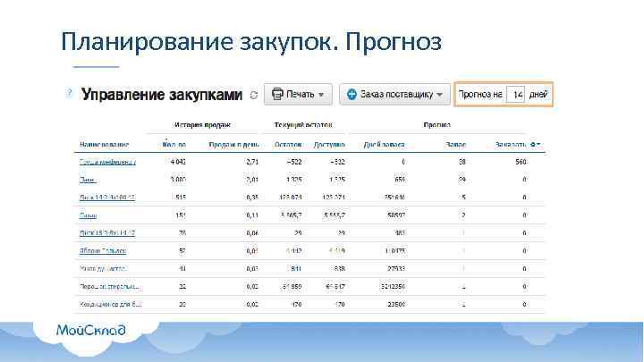Select the 0,06 sales per day cell
The width and height of the screenshot is (644, 362).
click(x=252, y=233)
